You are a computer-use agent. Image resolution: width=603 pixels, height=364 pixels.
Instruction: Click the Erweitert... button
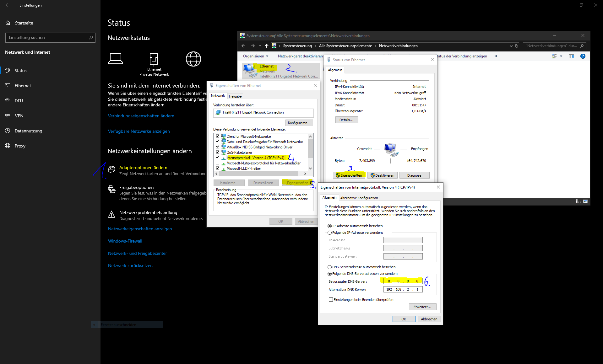[x=422, y=307]
